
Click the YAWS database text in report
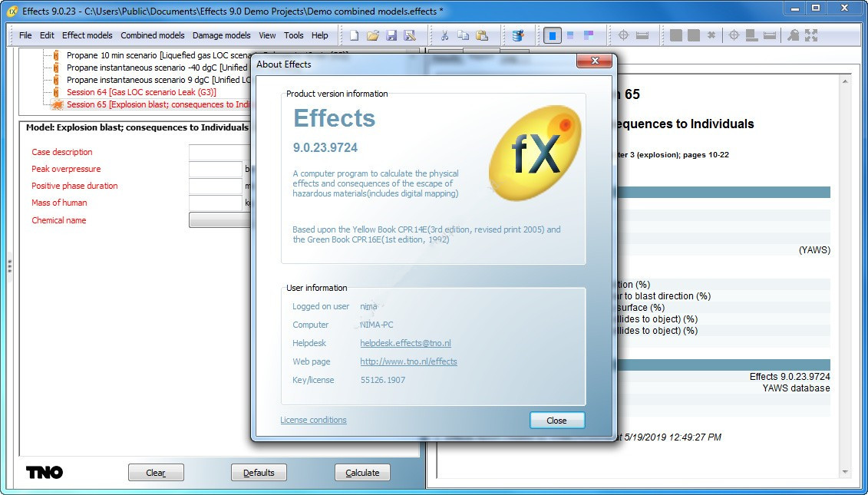(x=796, y=388)
